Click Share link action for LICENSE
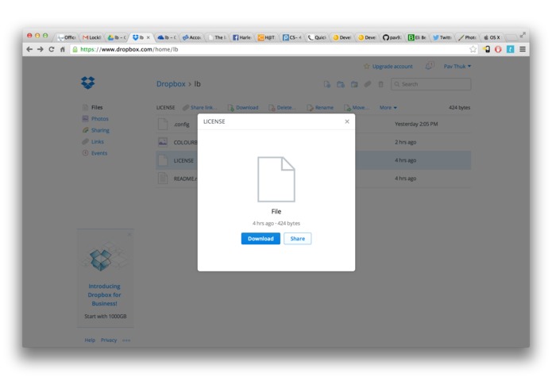Viewport: 552px width, 392px height. [x=199, y=108]
